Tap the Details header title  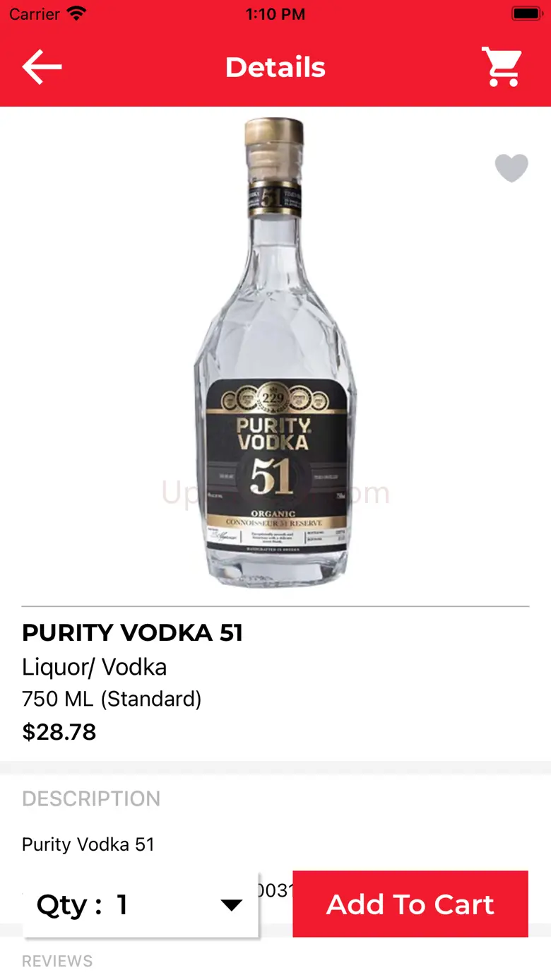pyautogui.click(x=275, y=67)
